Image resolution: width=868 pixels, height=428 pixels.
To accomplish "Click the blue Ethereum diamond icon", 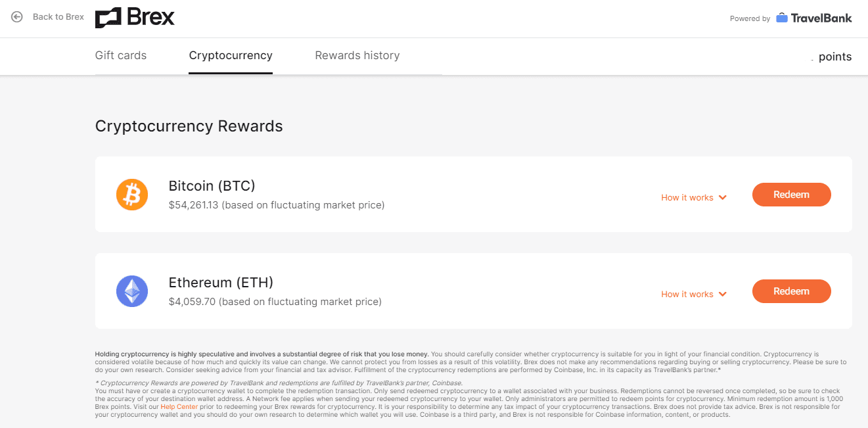I will [x=132, y=291].
